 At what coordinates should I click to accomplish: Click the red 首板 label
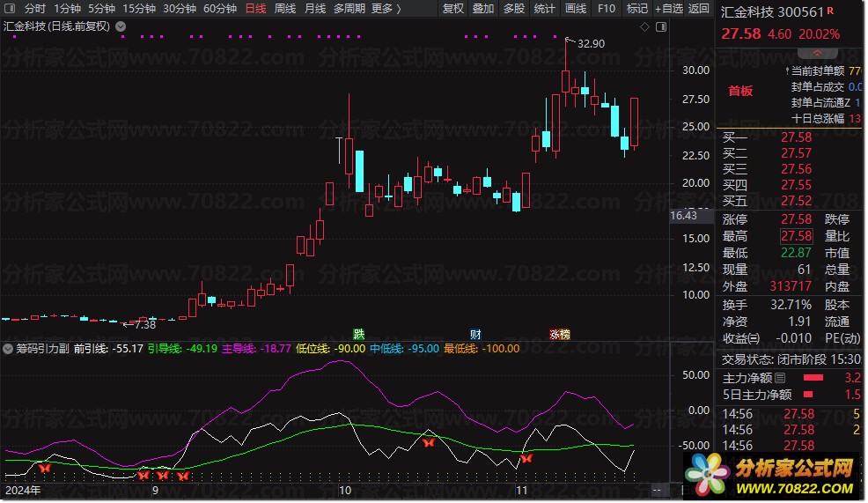(x=740, y=91)
